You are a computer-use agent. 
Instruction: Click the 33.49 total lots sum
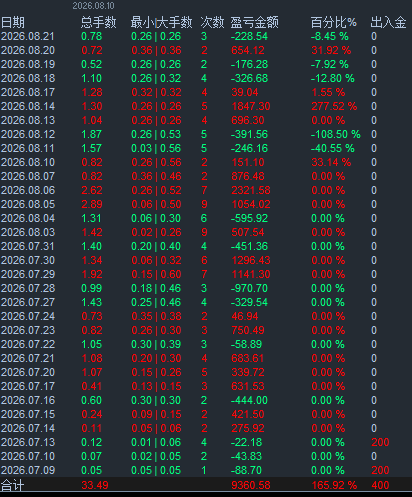(95, 485)
